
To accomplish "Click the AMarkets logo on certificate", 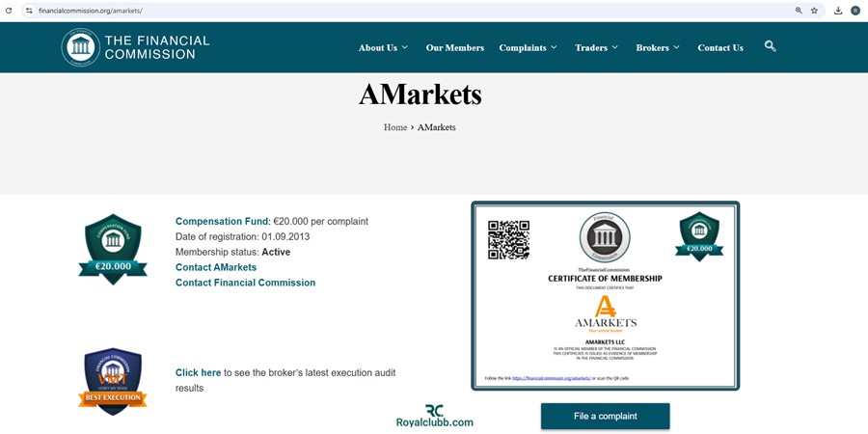I will click(606, 312).
